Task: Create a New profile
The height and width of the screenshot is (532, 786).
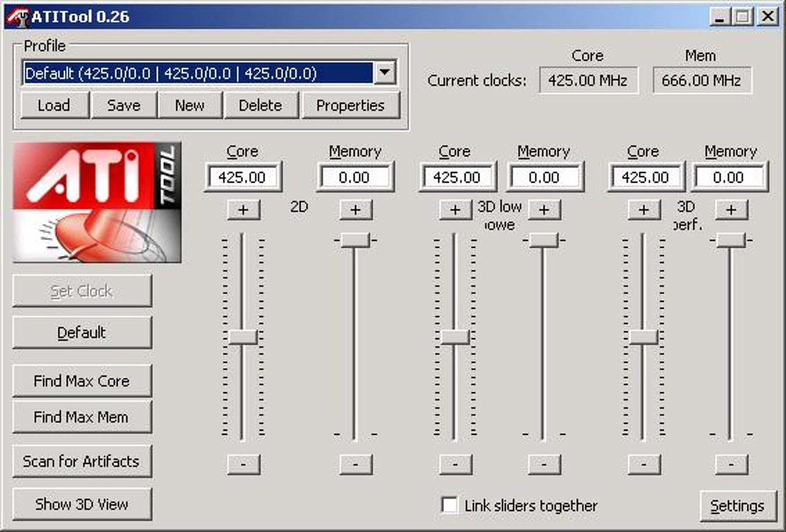Action: (190, 106)
